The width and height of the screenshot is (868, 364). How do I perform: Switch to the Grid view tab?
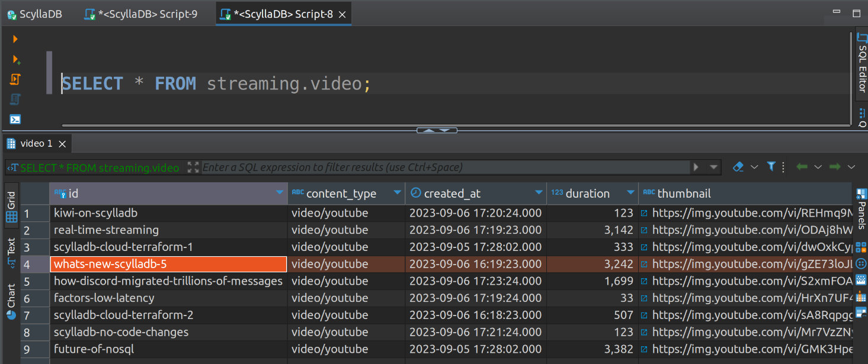(x=11, y=206)
